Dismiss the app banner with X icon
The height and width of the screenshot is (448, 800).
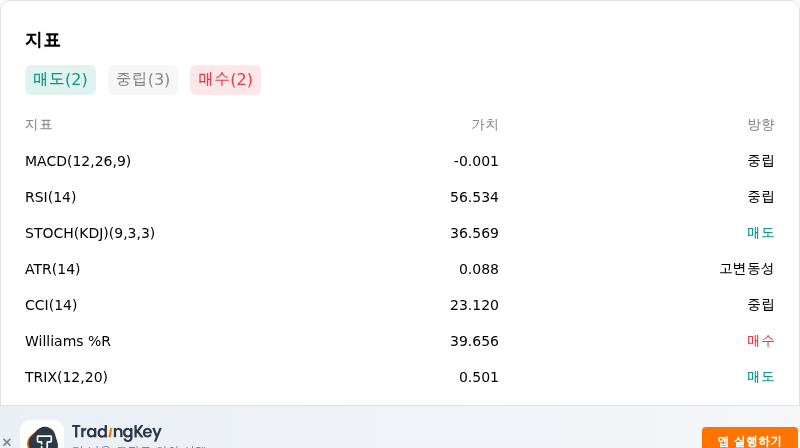[7, 442]
